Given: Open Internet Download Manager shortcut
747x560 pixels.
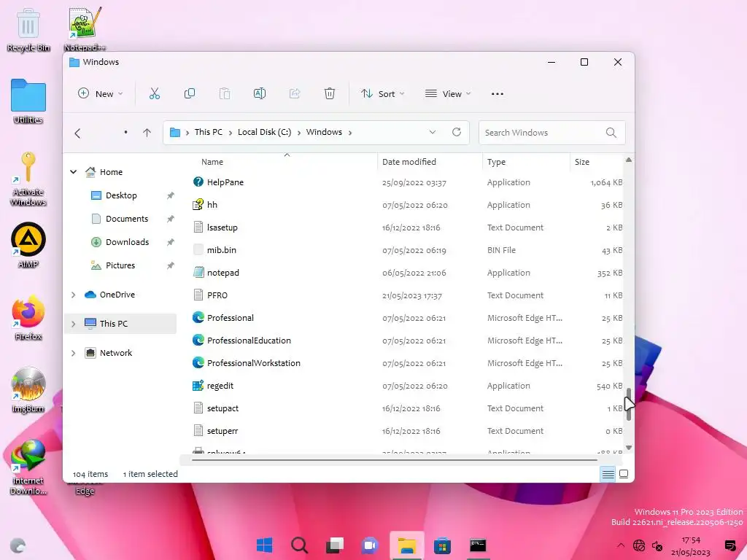Looking at the screenshot, I should coord(28,467).
